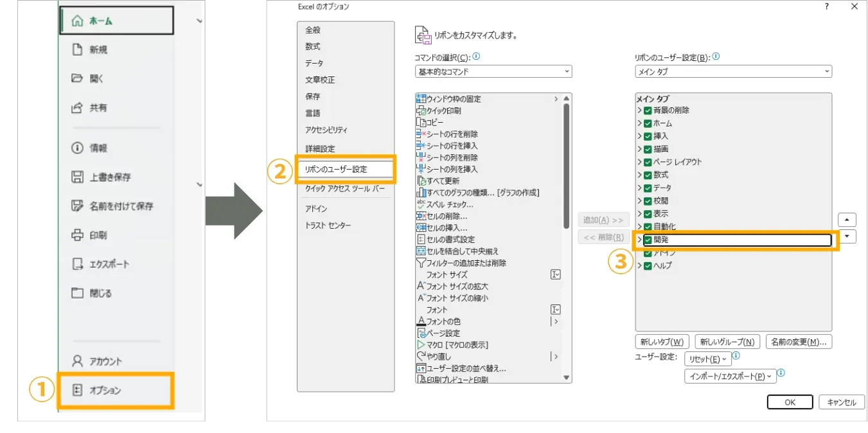Toggle the データ tab checkbox in メイン タブ
The image size is (868, 433).
(648, 188)
